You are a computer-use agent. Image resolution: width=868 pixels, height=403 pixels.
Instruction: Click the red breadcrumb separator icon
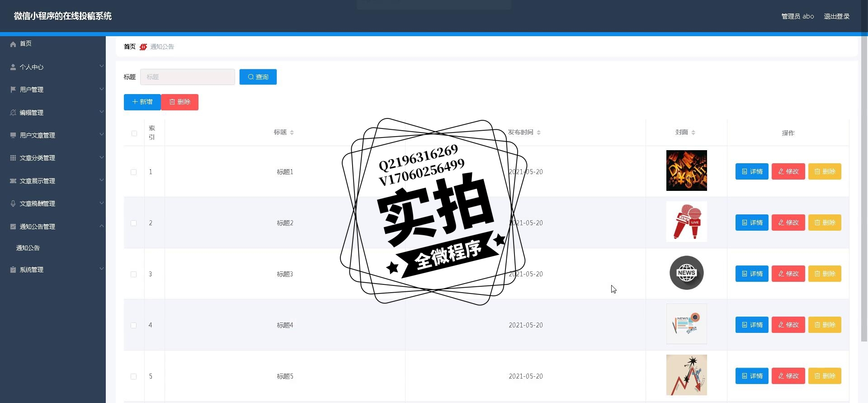tap(143, 47)
